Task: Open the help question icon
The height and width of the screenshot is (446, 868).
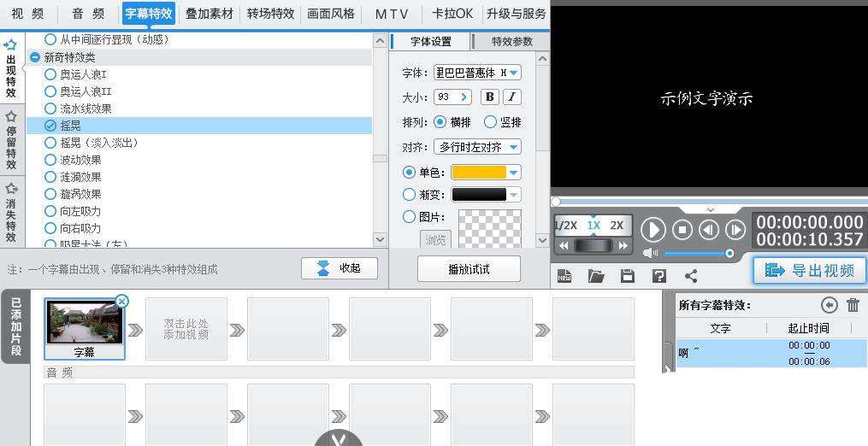Action: click(x=658, y=276)
